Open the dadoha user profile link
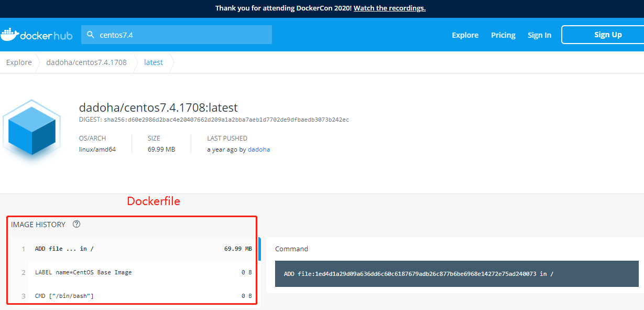 pyautogui.click(x=259, y=149)
